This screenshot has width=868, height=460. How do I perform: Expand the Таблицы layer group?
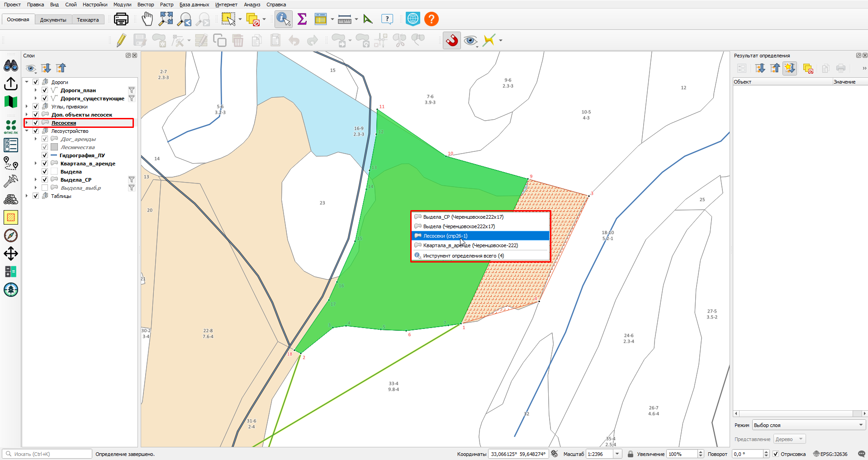[27, 196]
